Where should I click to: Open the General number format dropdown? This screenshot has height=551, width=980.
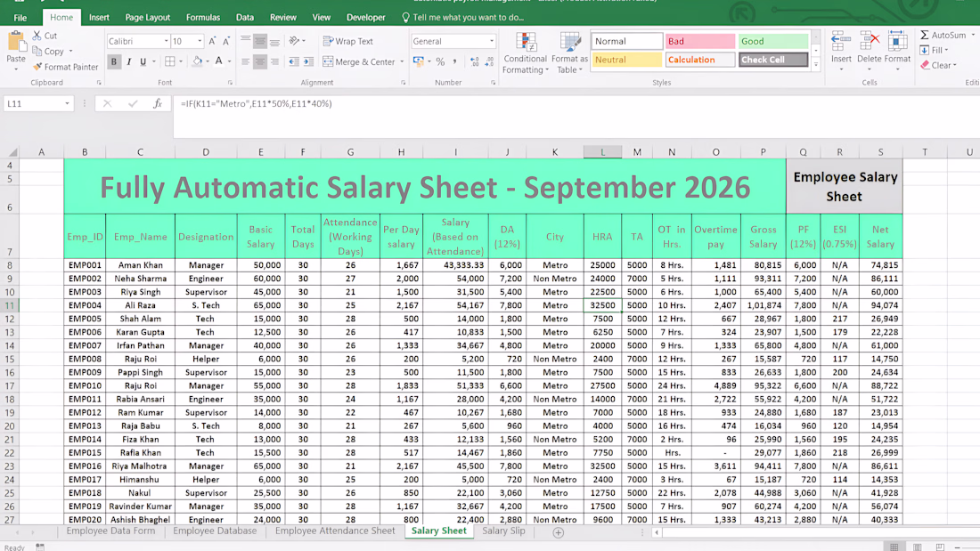click(492, 41)
